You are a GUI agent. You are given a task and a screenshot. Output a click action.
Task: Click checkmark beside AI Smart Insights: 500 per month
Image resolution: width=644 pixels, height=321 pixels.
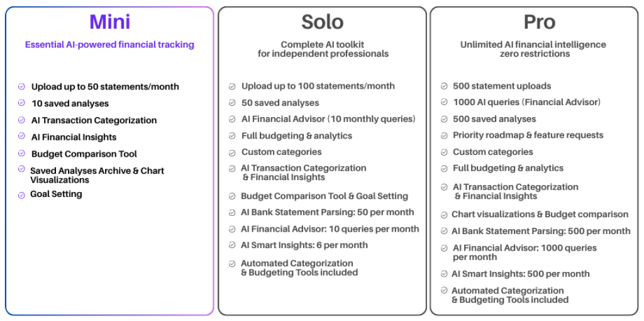(444, 274)
